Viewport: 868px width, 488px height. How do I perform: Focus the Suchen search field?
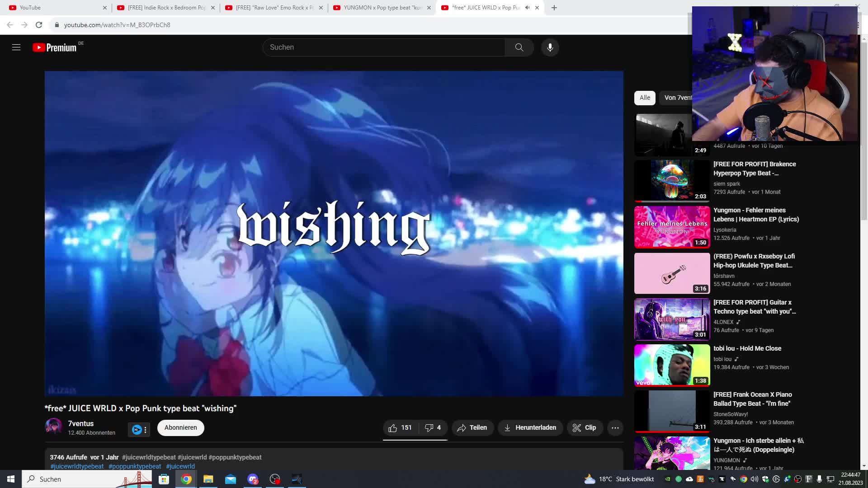(384, 47)
